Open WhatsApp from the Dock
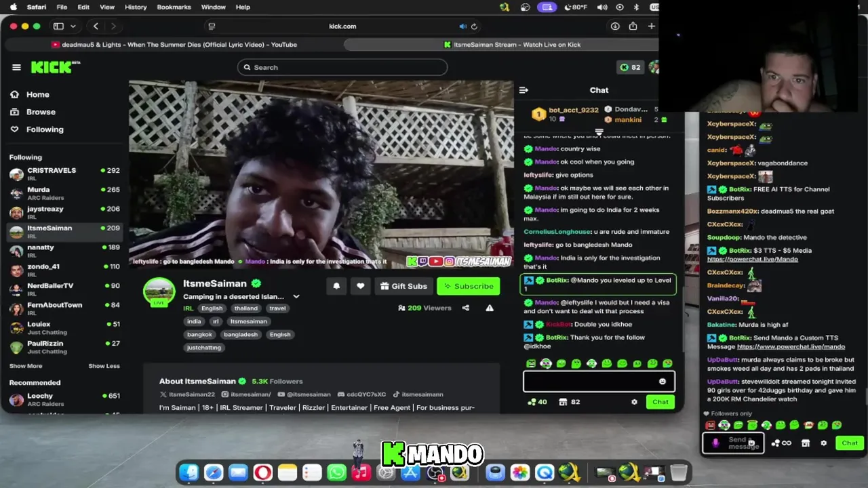The width and height of the screenshot is (868, 488). click(x=336, y=472)
